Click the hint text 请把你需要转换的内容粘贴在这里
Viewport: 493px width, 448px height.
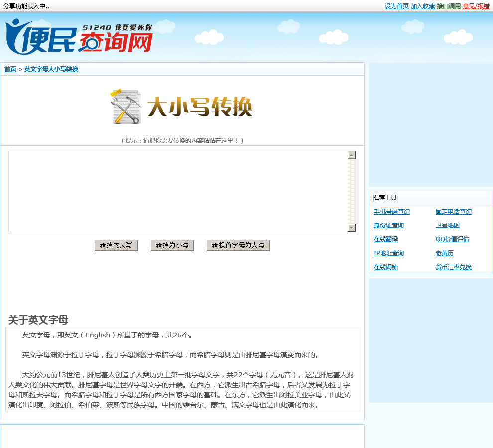click(x=182, y=140)
